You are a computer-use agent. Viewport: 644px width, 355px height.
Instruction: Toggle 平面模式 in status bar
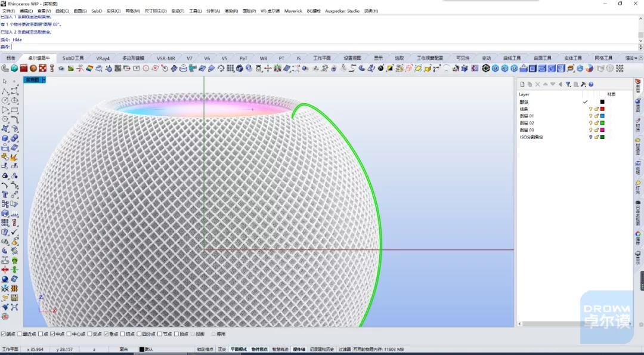(x=239, y=349)
